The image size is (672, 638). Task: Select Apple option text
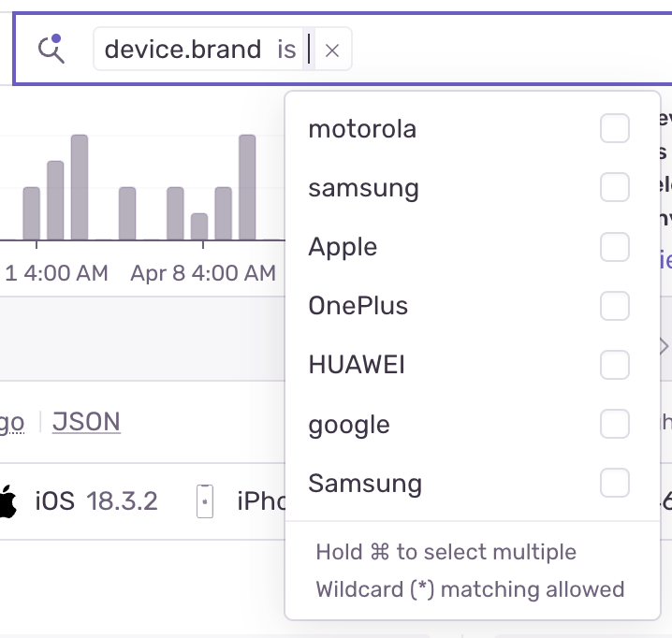[x=343, y=247]
